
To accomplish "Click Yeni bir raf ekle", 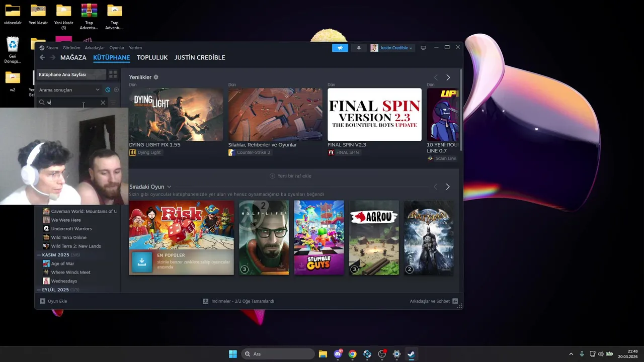I will click(x=290, y=176).
